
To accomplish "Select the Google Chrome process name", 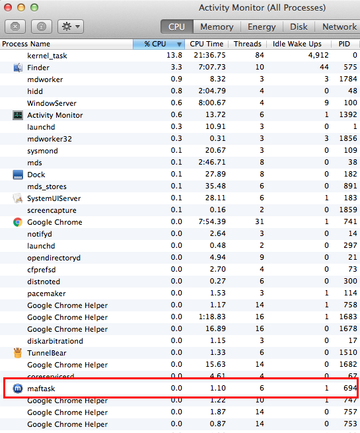I will pyautogui.click(x=55, y=222).
